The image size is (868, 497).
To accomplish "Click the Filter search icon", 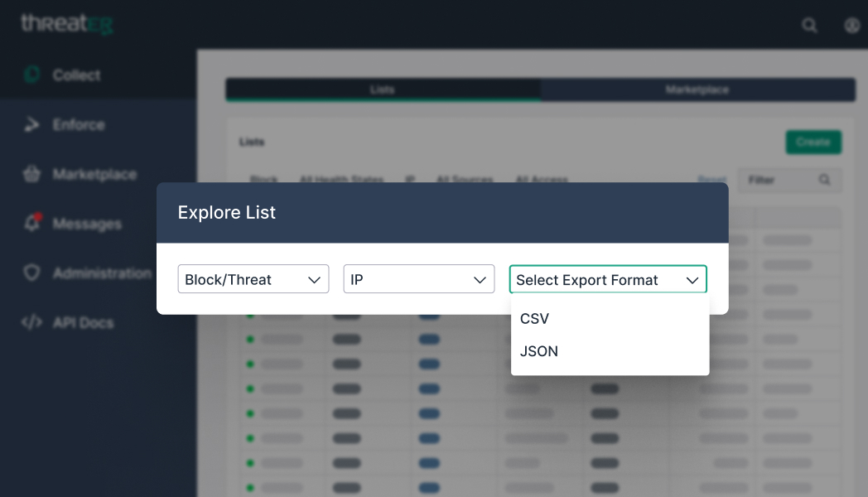I will click(824, 180).
